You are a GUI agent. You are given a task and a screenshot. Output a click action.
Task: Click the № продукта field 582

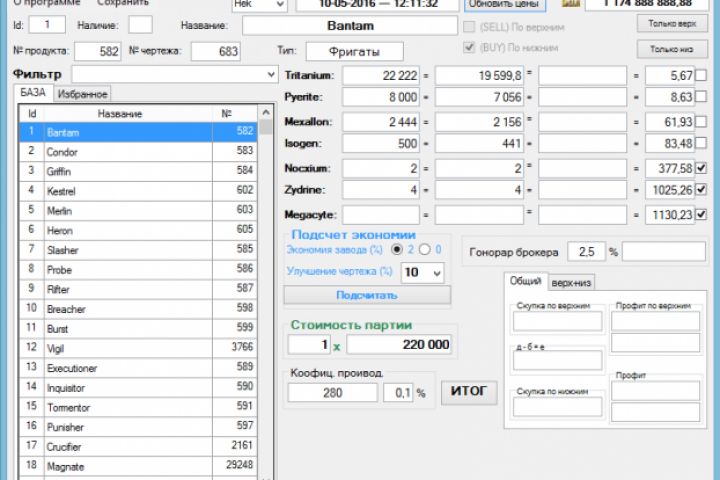coord(98,51)
